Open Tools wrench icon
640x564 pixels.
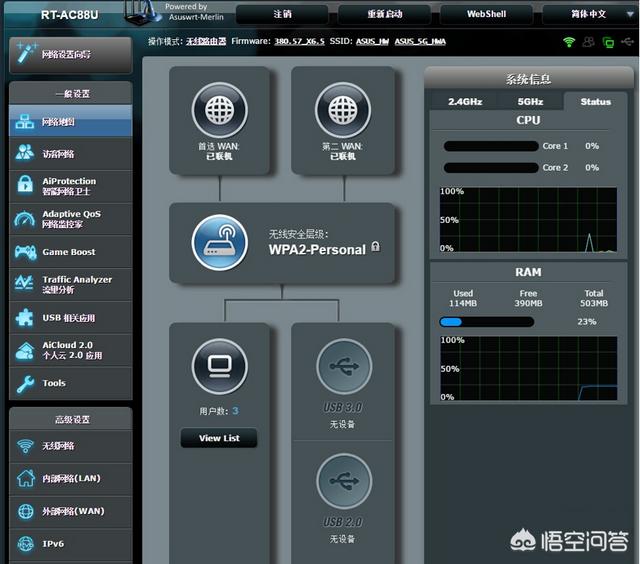pos(25,383)
